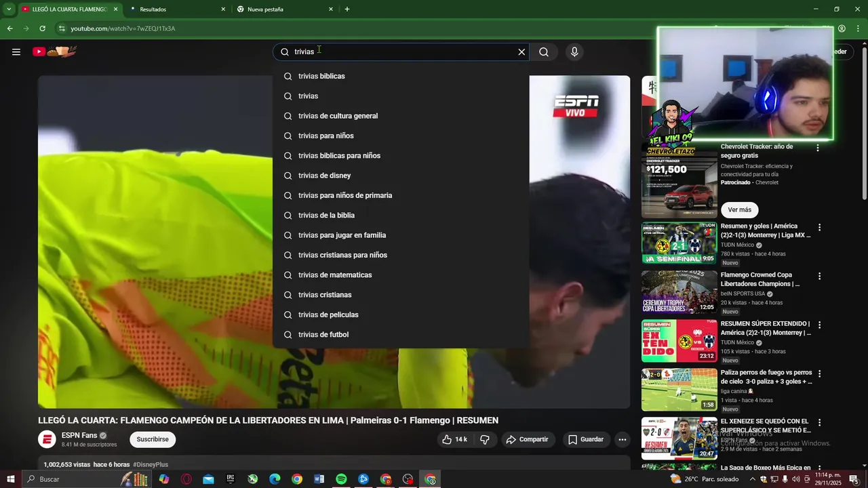
Task: Click the youtube.com address bar URL
Action: [x=123, y=28]
